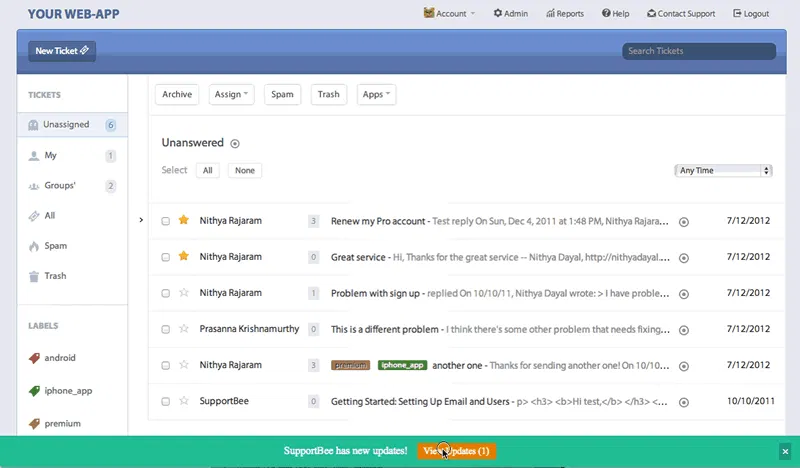This screenshot has height=468, width=800.
Task: Focus the Search Tickets field
Action: (x=699, y=51)
